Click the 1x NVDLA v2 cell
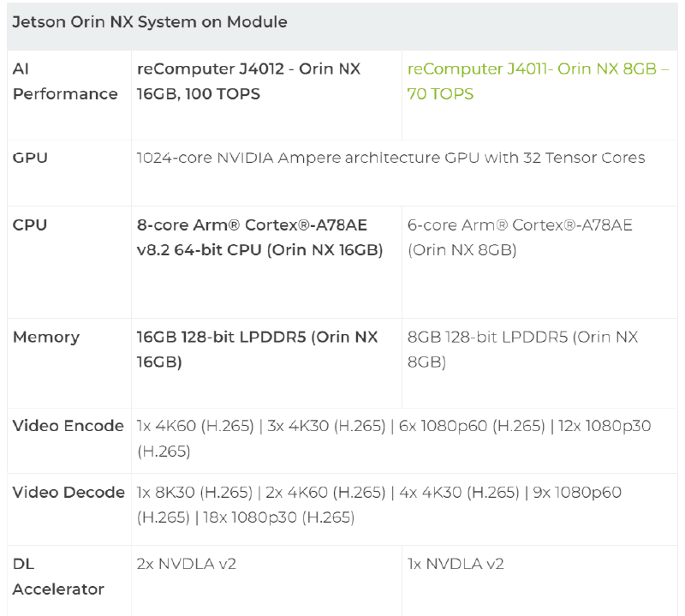Viewport: 685px width, 616px height. pyautogui.click(x=456, y=564)
